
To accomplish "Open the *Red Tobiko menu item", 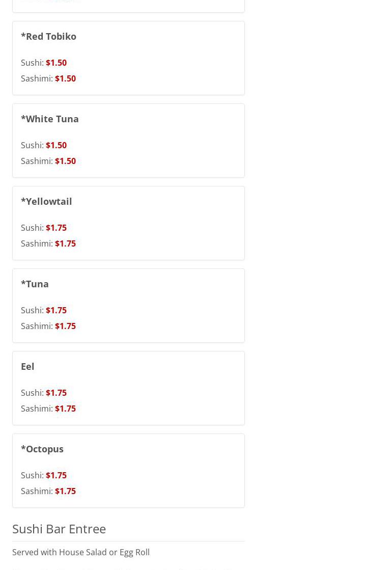I will tap(48, 36).
